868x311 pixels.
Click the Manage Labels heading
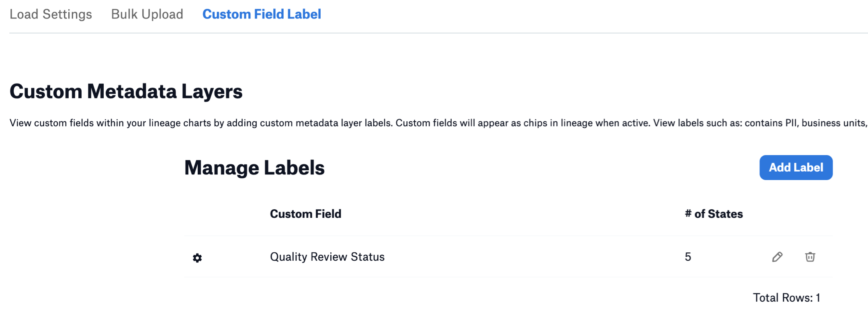point(254,168)
